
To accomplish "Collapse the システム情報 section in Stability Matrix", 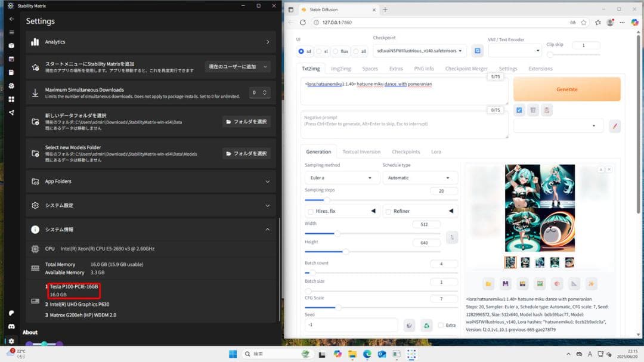I will (x=267, y=229).
